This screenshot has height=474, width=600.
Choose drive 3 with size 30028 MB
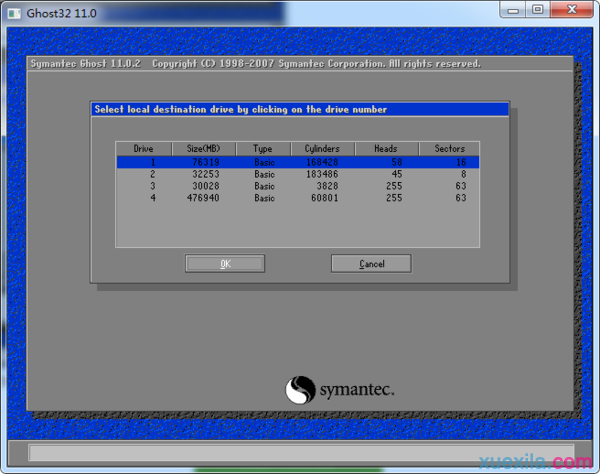click(x=297, y=186)
